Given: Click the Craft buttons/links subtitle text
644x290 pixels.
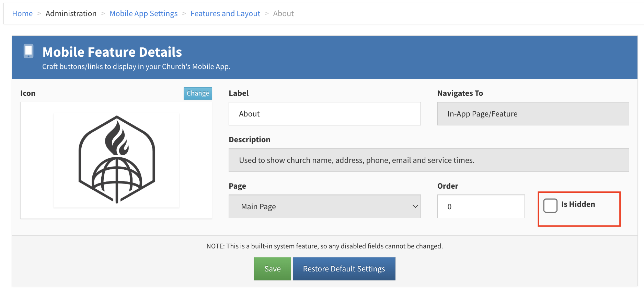Looking at the screenshot, I should [136, 67].
